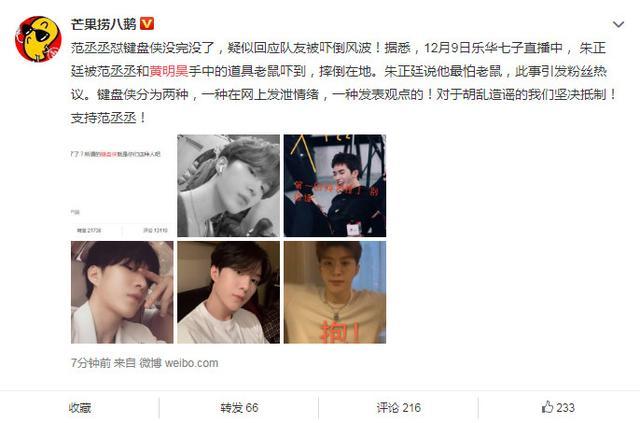Viewport: 640px width, 423px height.
Task: Click the post body text paragraph
Action: click(x=344, y=83)
